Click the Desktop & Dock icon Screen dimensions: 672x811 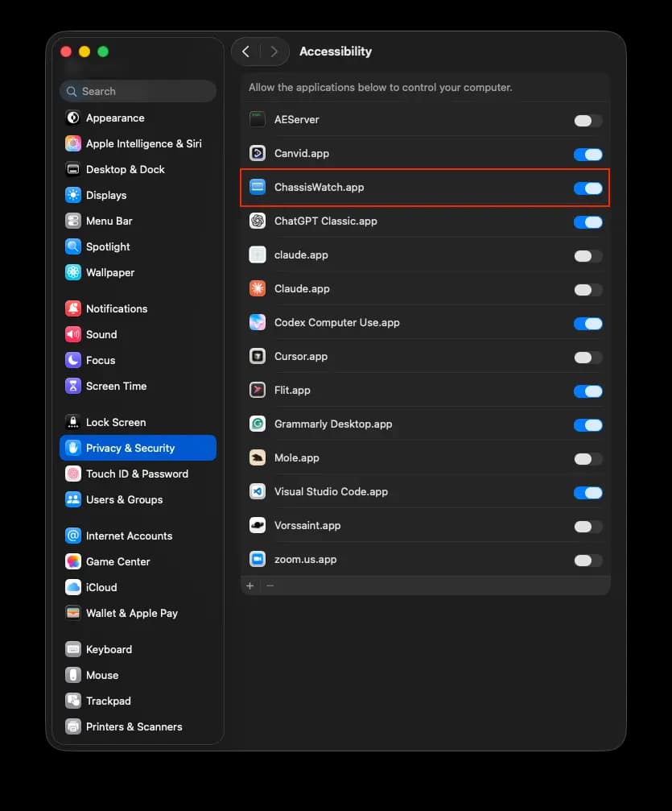click(x=73, y=169)
